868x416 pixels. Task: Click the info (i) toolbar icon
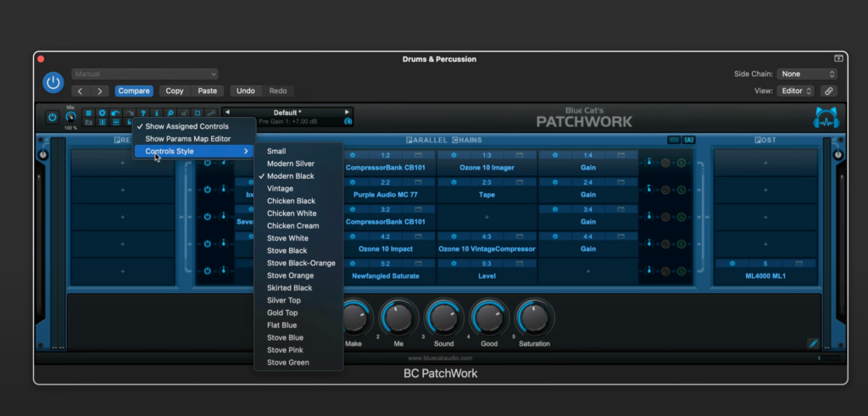[x=157, y=113]
